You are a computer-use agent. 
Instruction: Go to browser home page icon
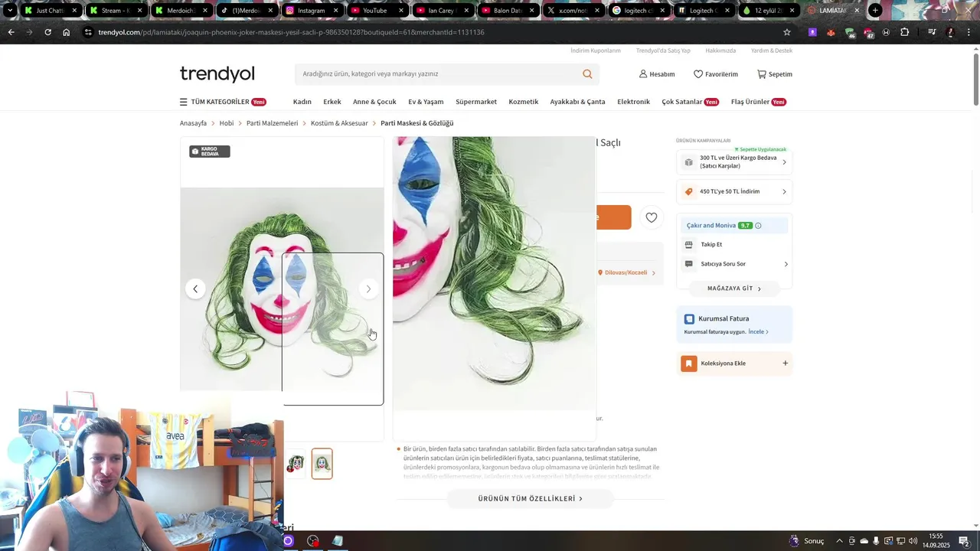(67, 32)
